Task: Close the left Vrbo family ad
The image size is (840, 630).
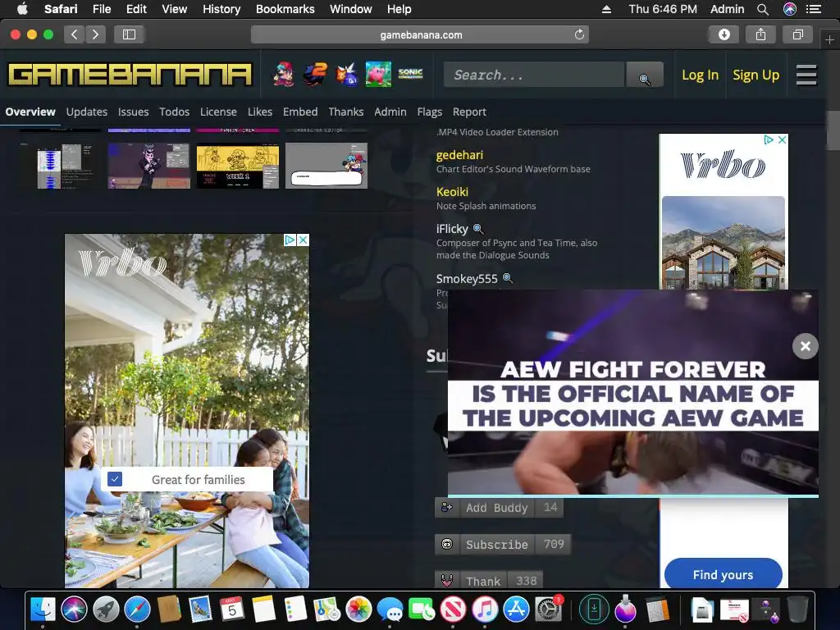Action: (304, 240)
